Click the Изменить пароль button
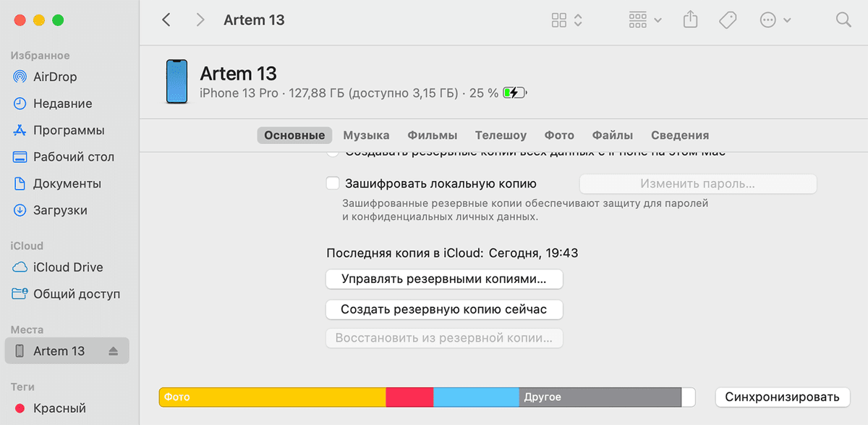868x425 pixels. 698,184
